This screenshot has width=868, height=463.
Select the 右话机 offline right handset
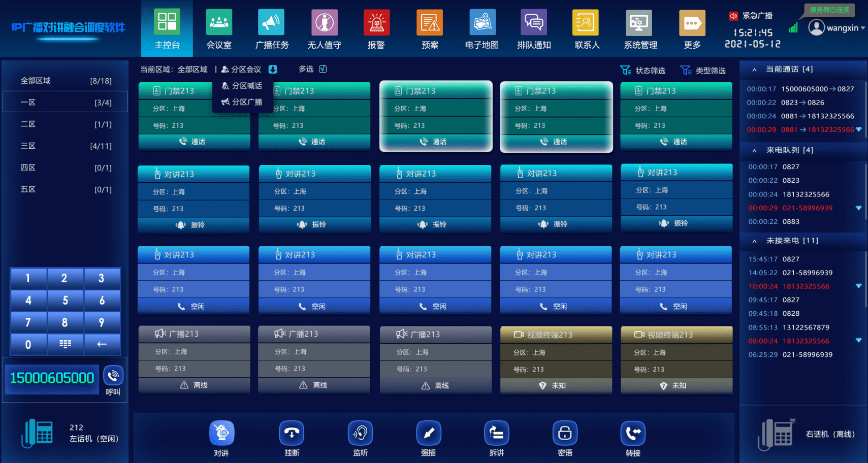point(807,434)
